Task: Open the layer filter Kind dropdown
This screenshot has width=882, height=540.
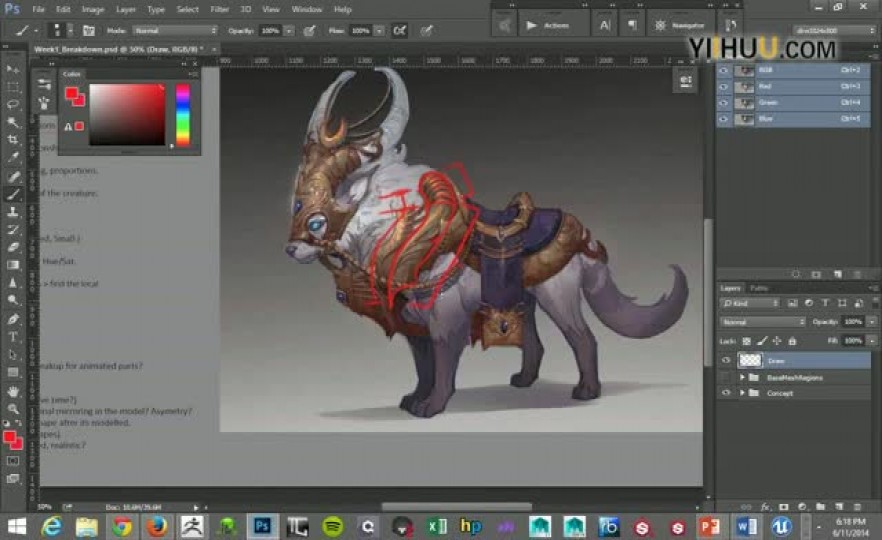Action: coord(750,303)
